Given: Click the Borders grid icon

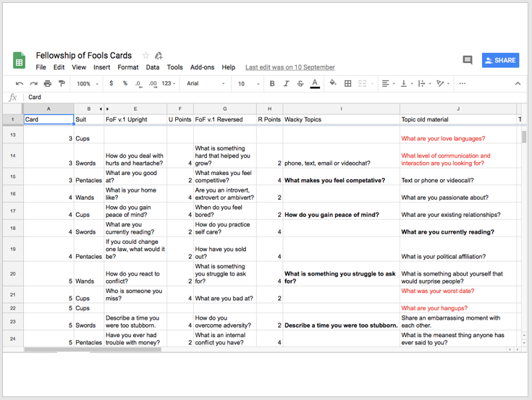Looking at the screenshot, I should [x=348, y=84].
